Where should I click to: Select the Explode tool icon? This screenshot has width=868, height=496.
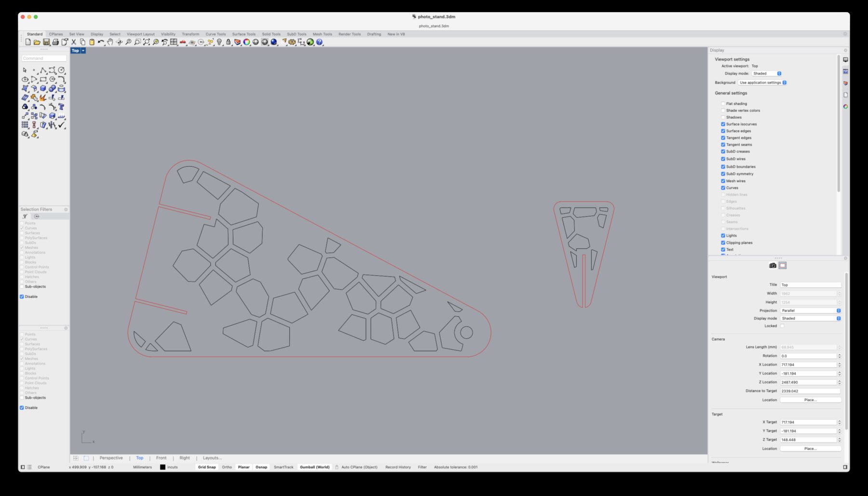tap(43, 98)
